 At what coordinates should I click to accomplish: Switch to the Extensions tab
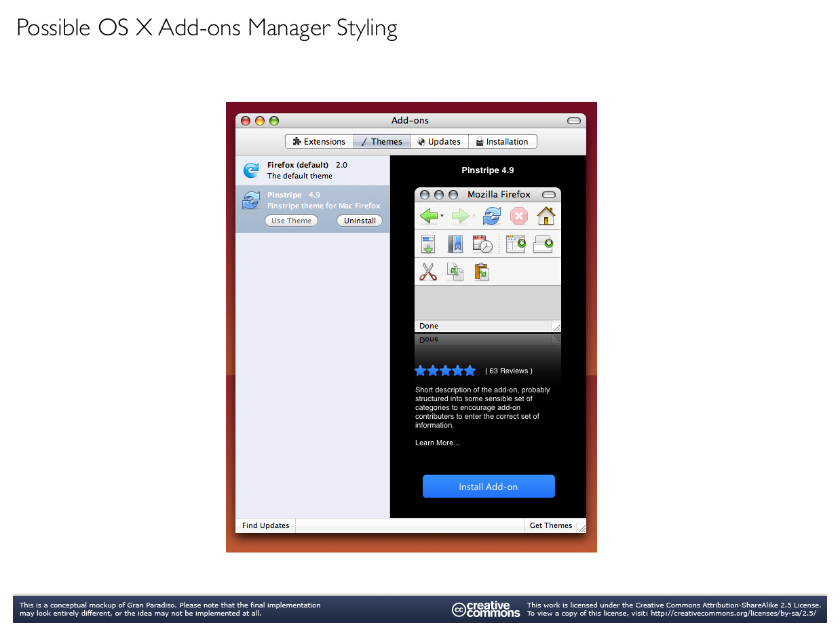click(319, 141)
